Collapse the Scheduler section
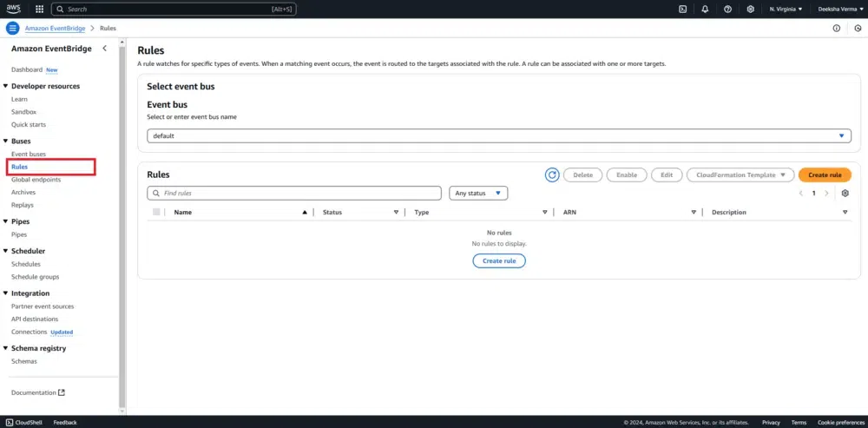 [x=5, y=252]
